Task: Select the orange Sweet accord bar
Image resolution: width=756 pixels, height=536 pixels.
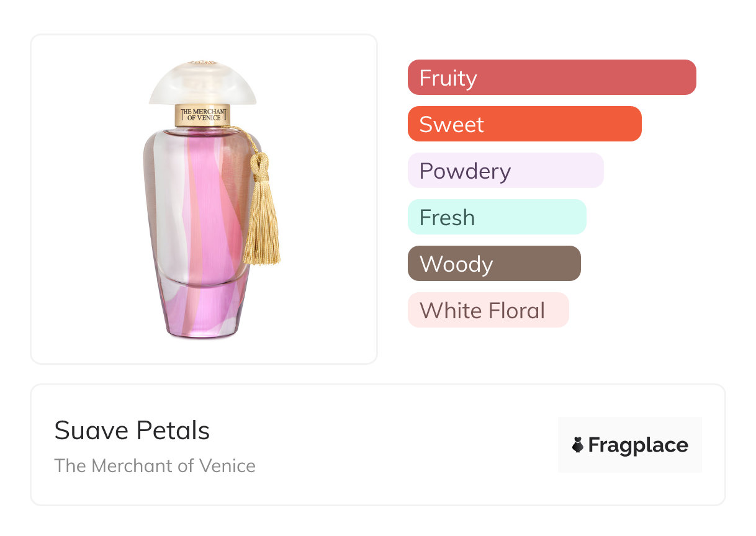Action: [524, 124]
